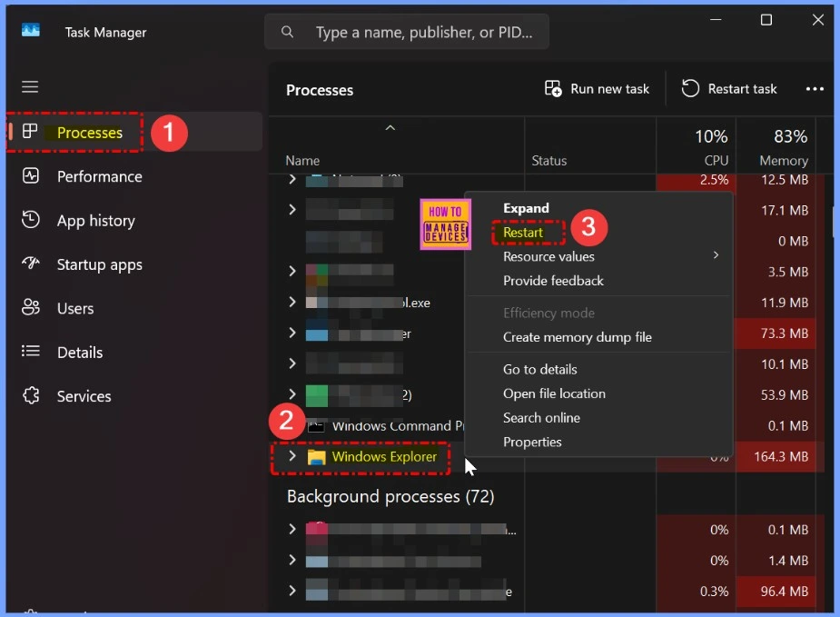Click the Users people icon
This screenshot has height=617, width=840.
click(x=31, y=307)
